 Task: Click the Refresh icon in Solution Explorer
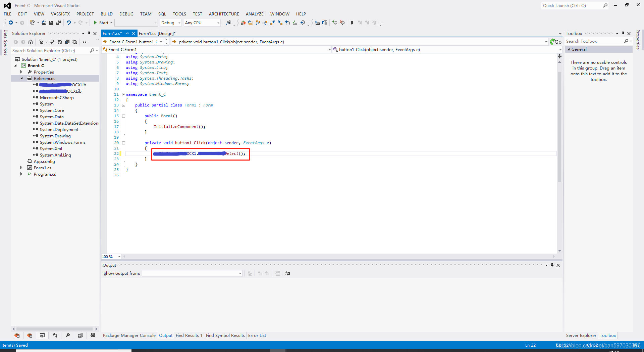pyautogui.click(x=60, y=42)
